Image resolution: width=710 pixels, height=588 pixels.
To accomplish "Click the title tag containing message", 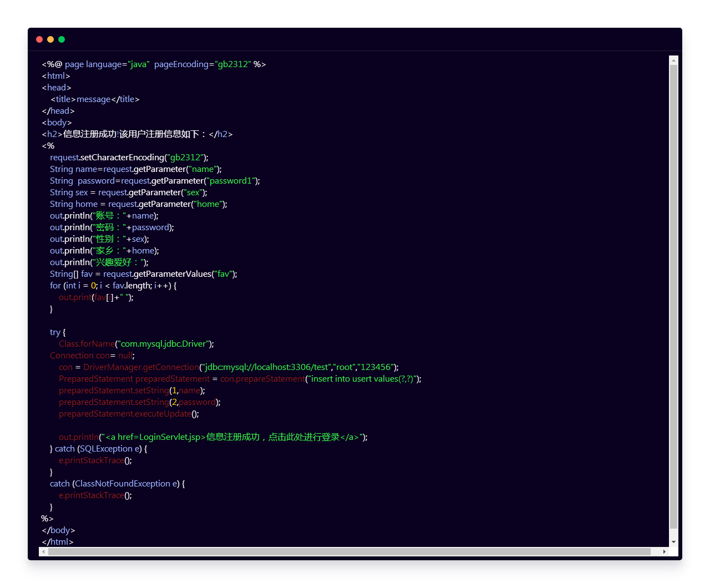I will (x=95, y=99).
